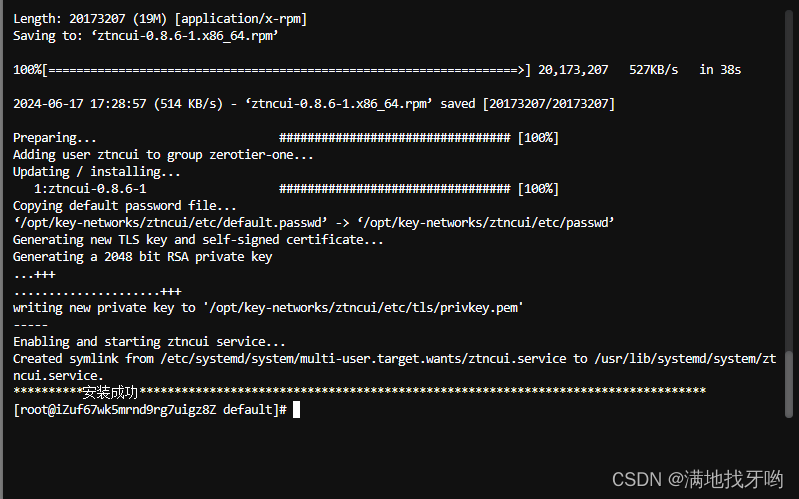799x499 pixels.
Task: Click the 'Generating a 2048 bit RSA private key' line
Action: coord(143,257)
